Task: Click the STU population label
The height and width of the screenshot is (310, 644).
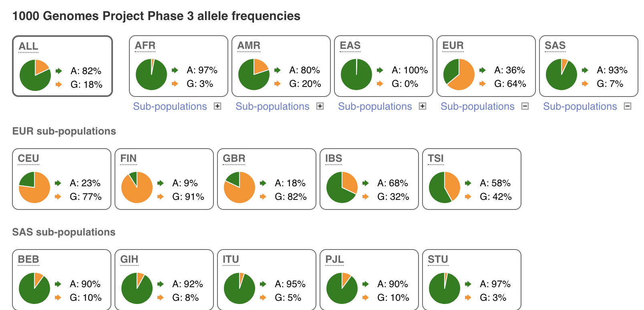Action: 438,260
